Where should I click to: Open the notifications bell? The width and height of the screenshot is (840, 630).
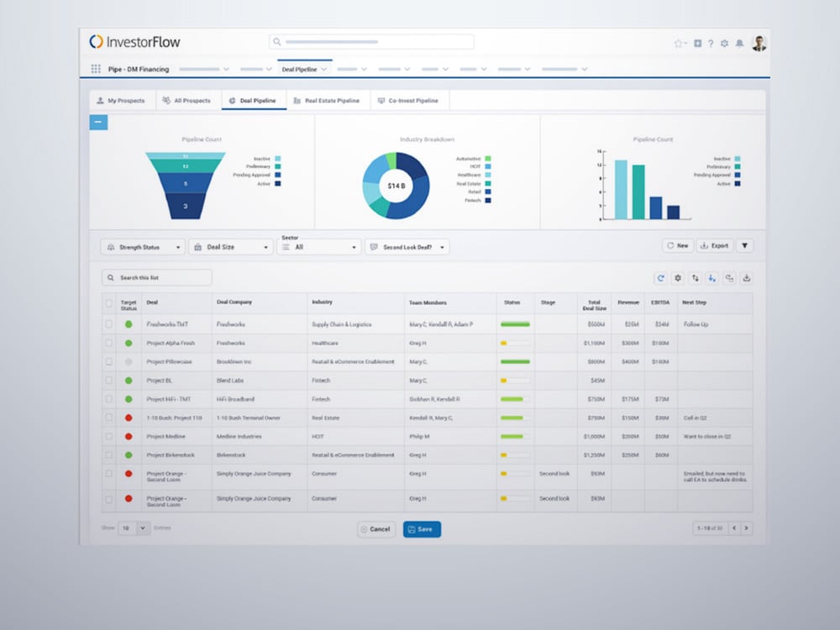click(739, 44)
